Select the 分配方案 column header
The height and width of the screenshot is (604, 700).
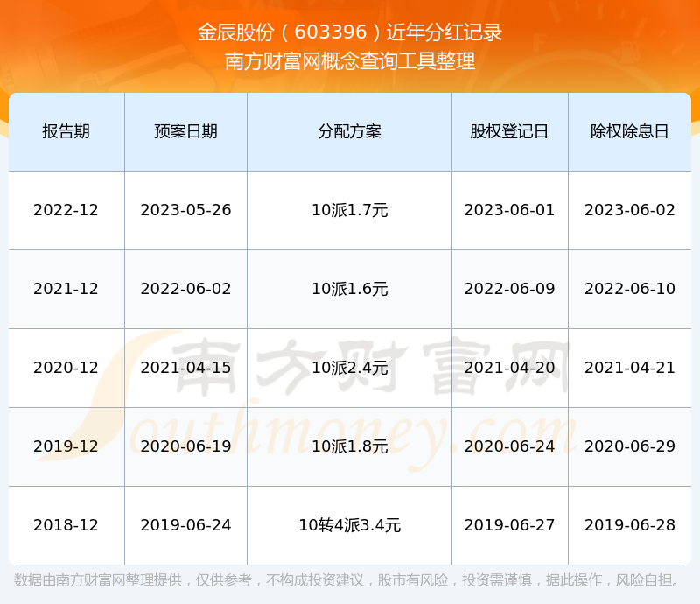click(349, 131)
